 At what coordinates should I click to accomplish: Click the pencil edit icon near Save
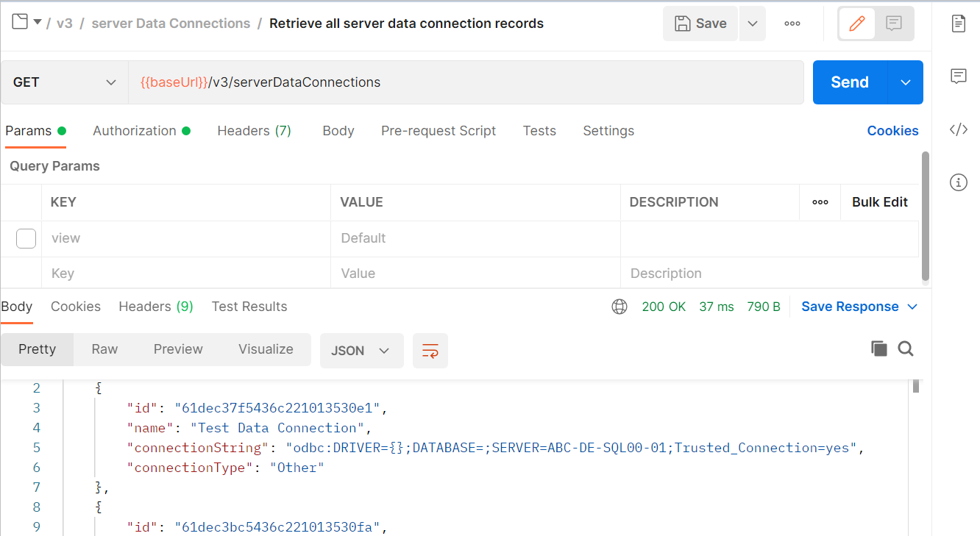[x=856, y=23]
